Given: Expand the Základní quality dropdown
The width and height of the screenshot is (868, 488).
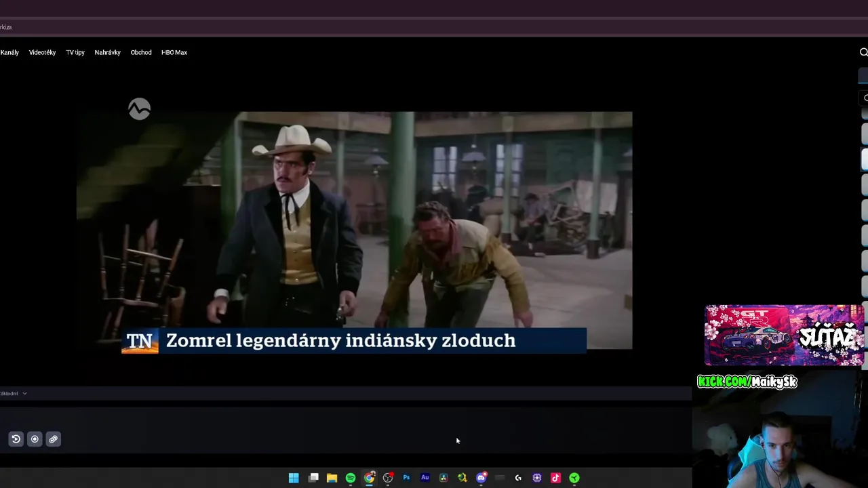Looking at the screenshot, I should [14, 393].
